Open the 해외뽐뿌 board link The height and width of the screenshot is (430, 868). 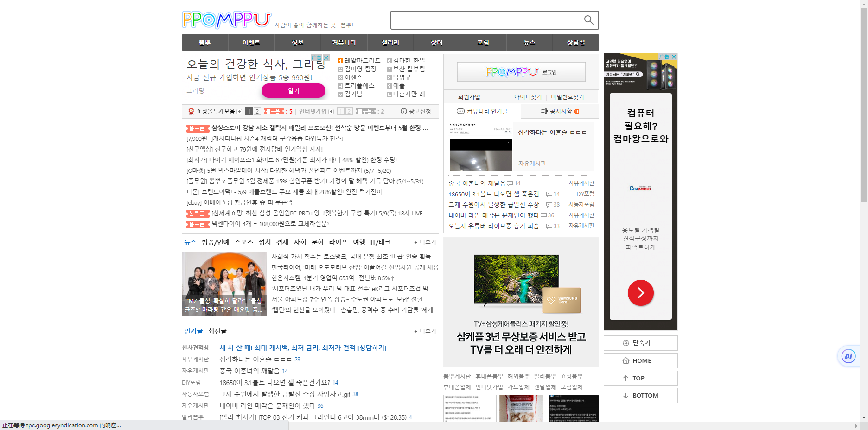[518, 376]
